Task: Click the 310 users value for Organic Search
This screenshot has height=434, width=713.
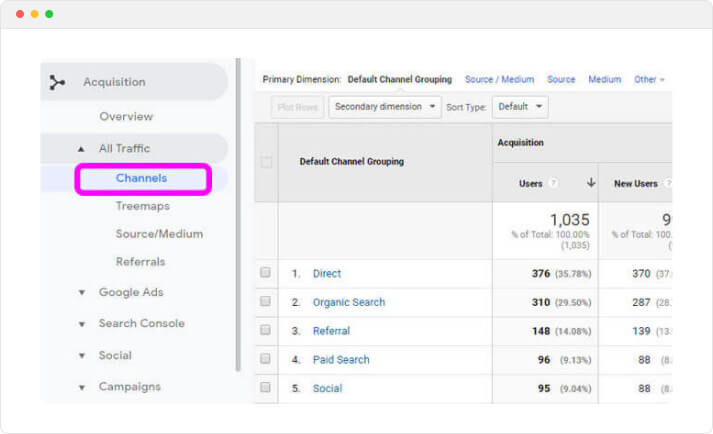Action: coord(541,302)
